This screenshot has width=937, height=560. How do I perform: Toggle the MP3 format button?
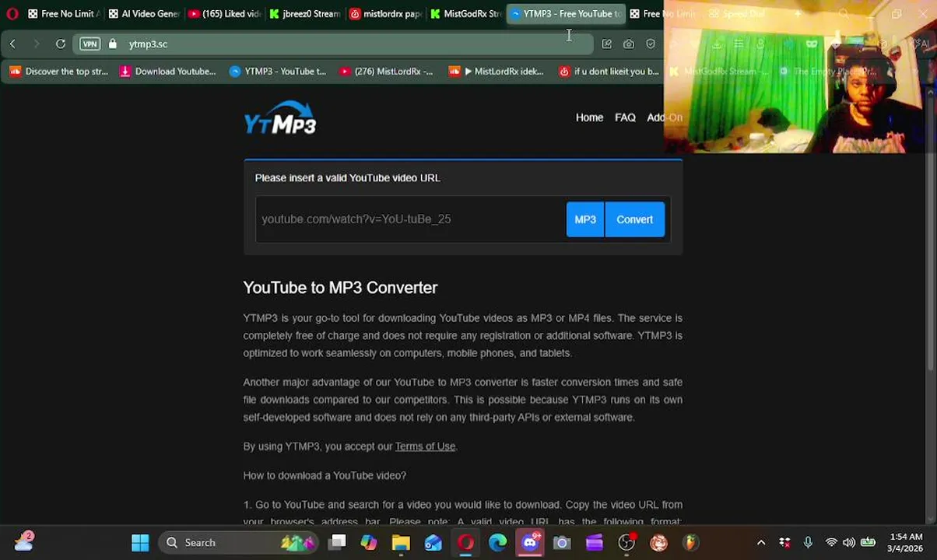click(585, 219)
